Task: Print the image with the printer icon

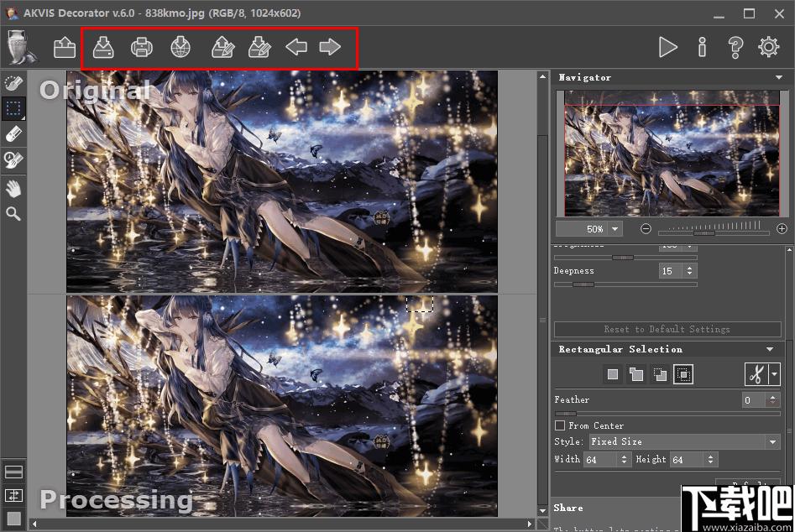Action: [142, 48]
